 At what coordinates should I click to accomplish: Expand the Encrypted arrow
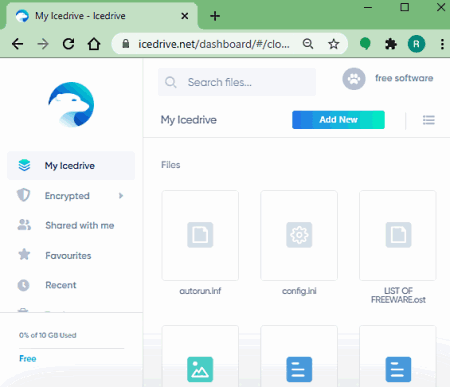click(121, 196)
